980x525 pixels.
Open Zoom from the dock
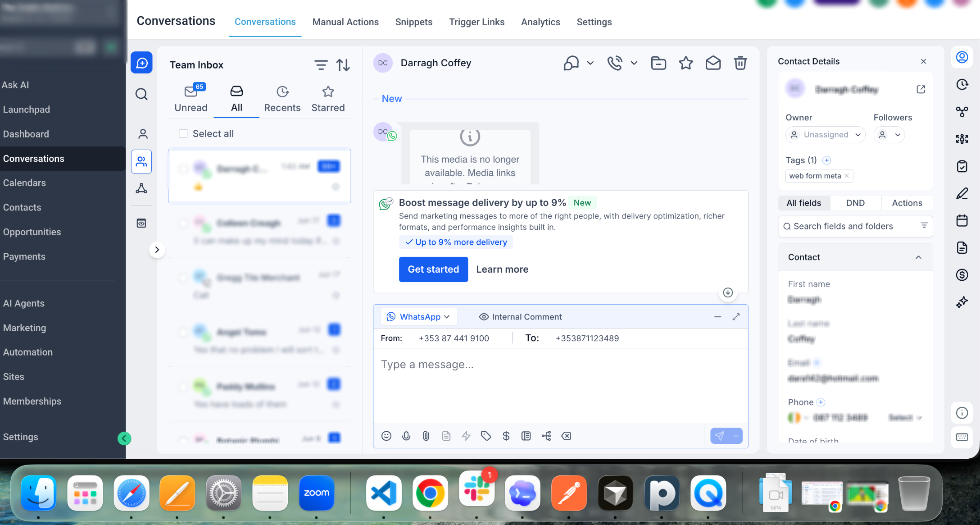(317, 493)
